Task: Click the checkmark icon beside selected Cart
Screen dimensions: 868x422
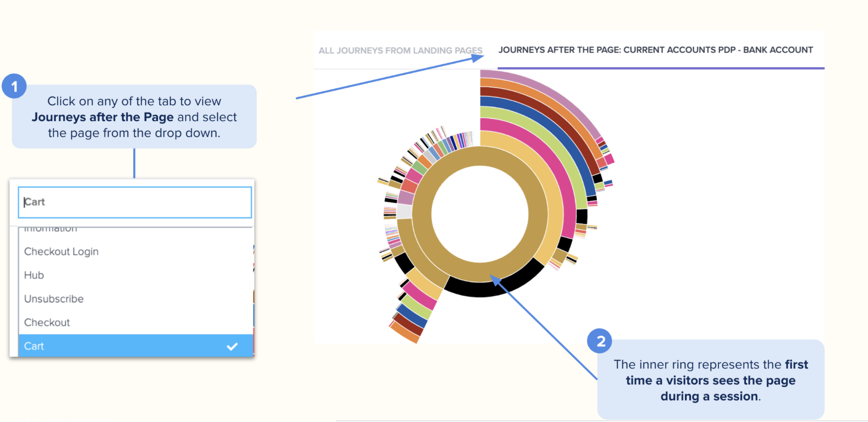Action: tap(232, 346)
